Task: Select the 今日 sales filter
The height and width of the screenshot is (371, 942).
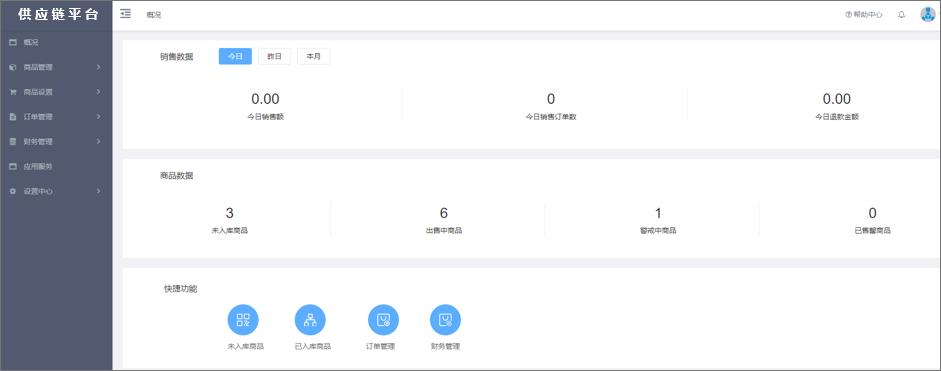Action: (235, 56)
